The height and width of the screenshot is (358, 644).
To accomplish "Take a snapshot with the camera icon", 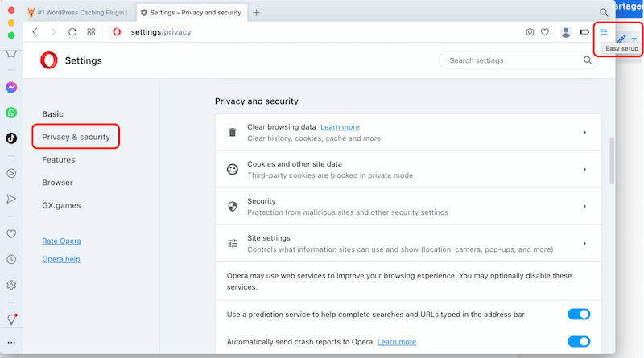I will coord(530,32).
